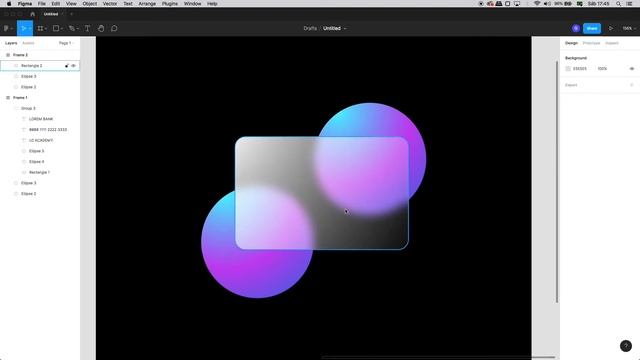Select the UI ACADEMY text layer

point(41,140)
